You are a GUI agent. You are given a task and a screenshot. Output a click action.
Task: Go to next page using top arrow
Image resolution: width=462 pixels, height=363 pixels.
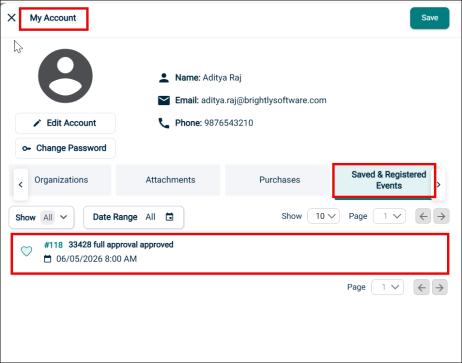click(441, 216)
